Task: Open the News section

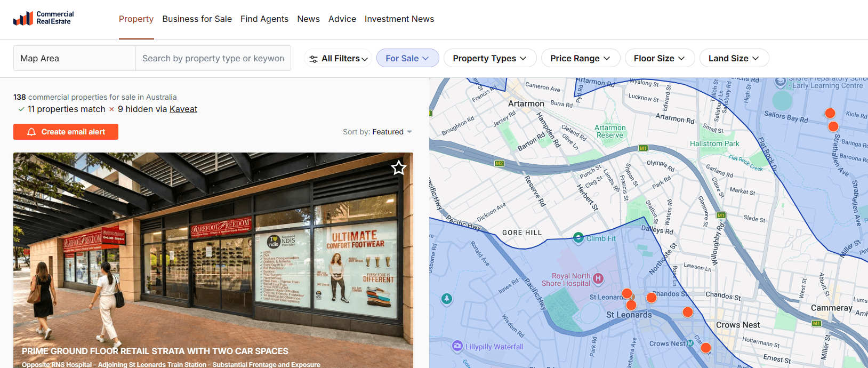Action: click(x=309, y=19)
